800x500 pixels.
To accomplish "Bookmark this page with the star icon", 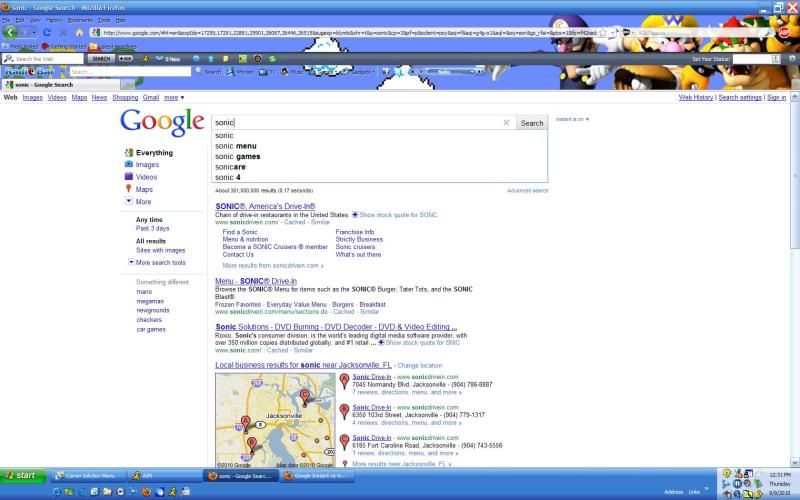I will pyautogui.click(x=603, y=33).
